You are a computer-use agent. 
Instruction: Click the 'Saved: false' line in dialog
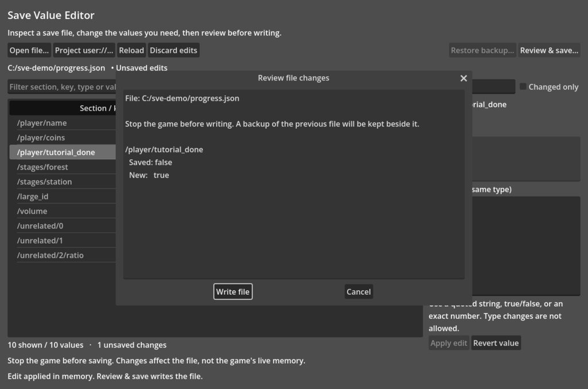(150, 163)
